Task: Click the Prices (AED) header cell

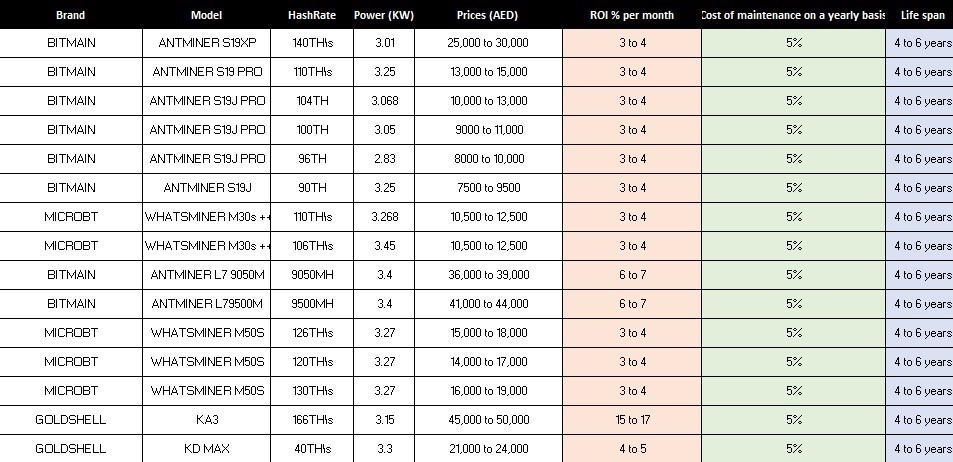Action: [487, 15]
